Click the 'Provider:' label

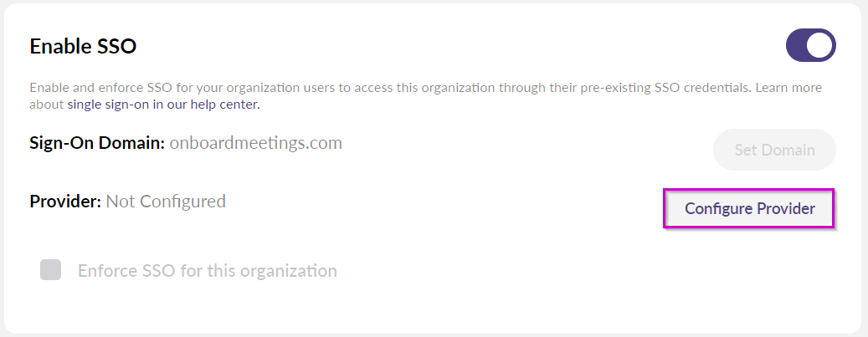click(65, 201)
